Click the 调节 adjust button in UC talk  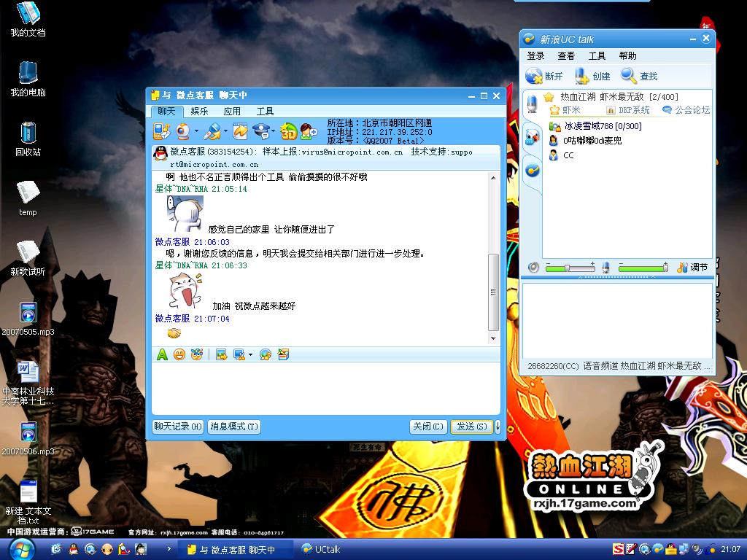[x=692, y=267]
